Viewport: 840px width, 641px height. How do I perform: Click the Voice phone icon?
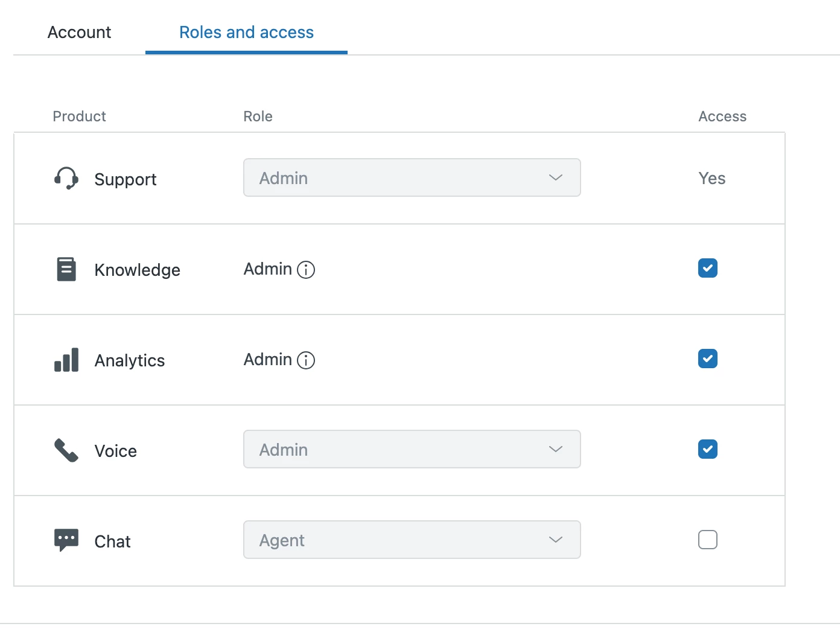(x=66, y=450)
